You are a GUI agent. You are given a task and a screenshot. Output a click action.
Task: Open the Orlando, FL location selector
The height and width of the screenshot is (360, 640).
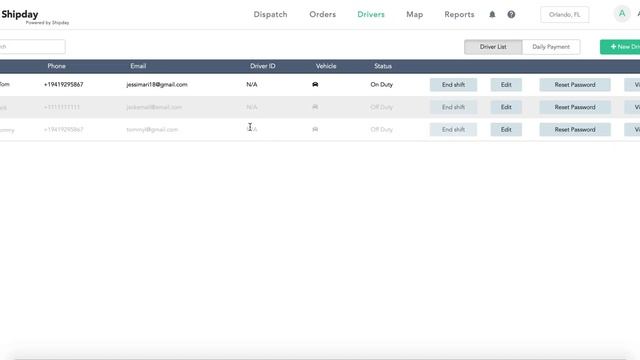[564, 15]
